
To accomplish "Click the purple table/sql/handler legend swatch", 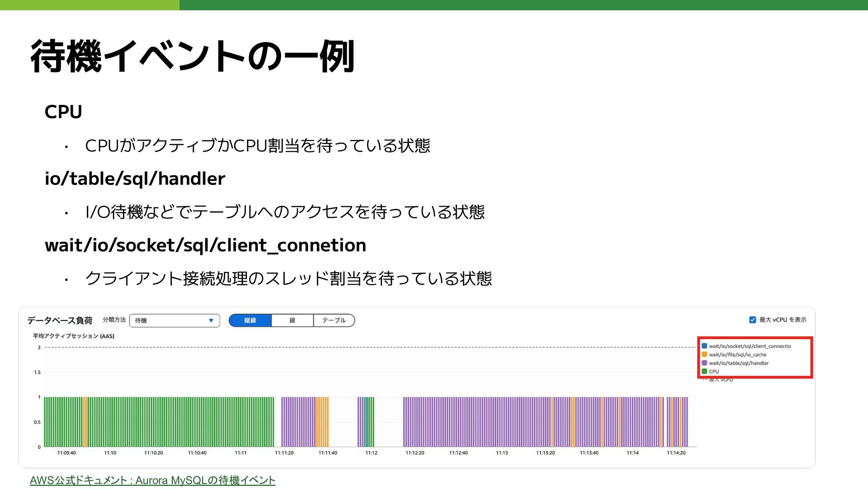I will (704, 363).
